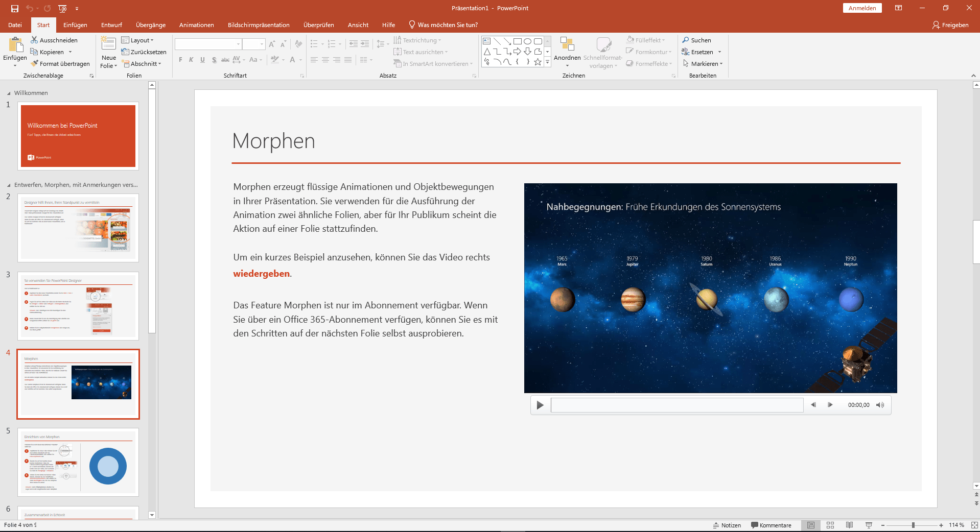Click the wiedergeben link in slide text
980x532 pixels.
click(261, 274)
